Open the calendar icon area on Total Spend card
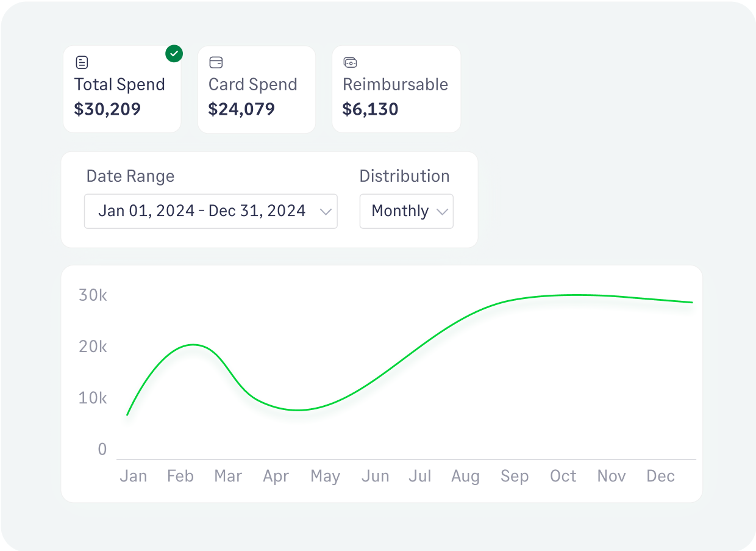Screen dimensions: 756x551 click(82, 62)
